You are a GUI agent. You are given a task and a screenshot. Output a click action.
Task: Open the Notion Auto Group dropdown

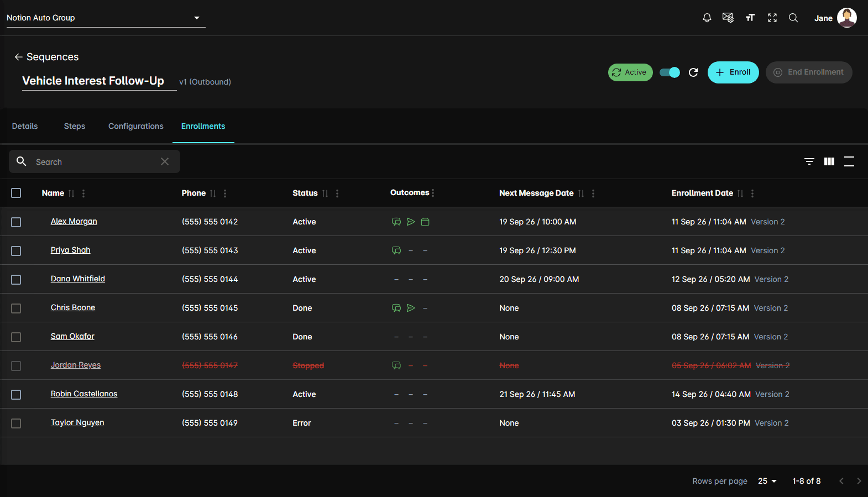click(x=106, y=18)
